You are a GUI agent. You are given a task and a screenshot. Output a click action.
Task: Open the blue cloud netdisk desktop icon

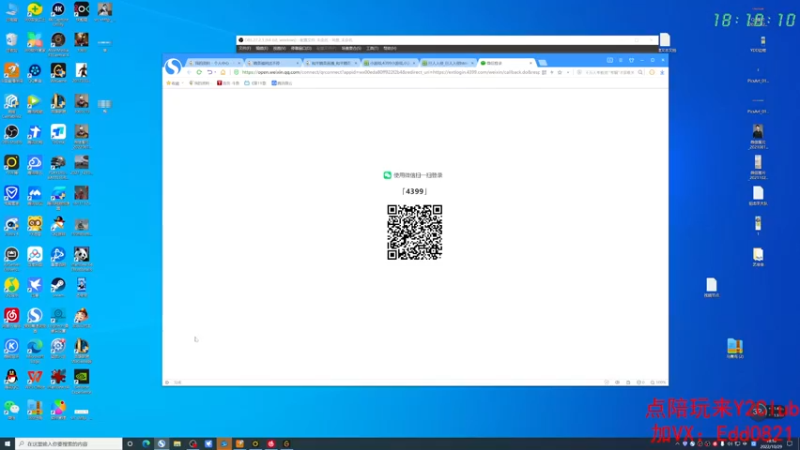35,163
